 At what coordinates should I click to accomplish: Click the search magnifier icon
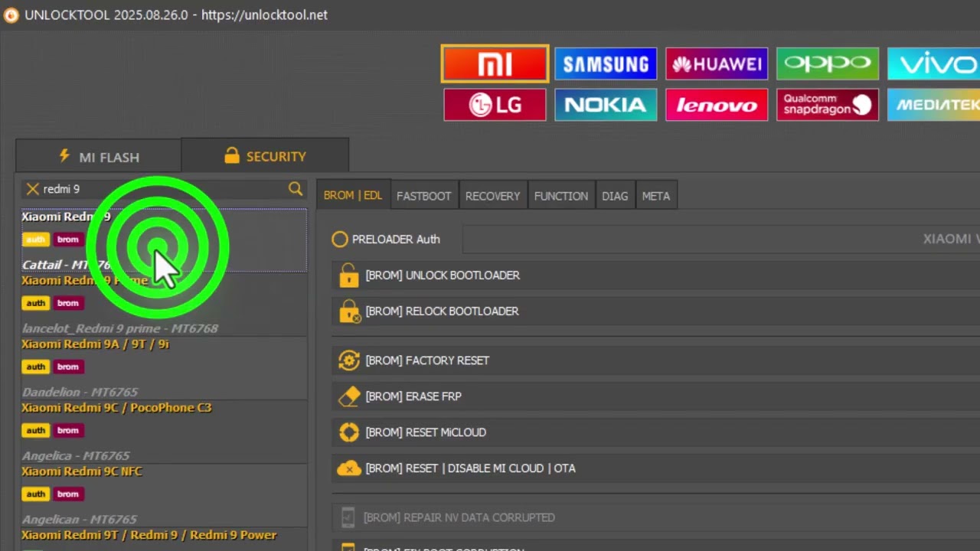[296, 189]
